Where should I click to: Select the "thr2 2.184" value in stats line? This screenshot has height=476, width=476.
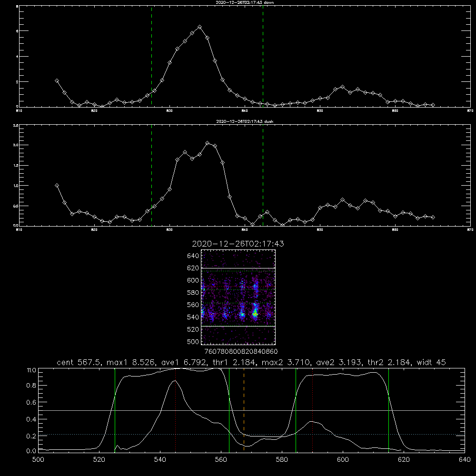390,362
